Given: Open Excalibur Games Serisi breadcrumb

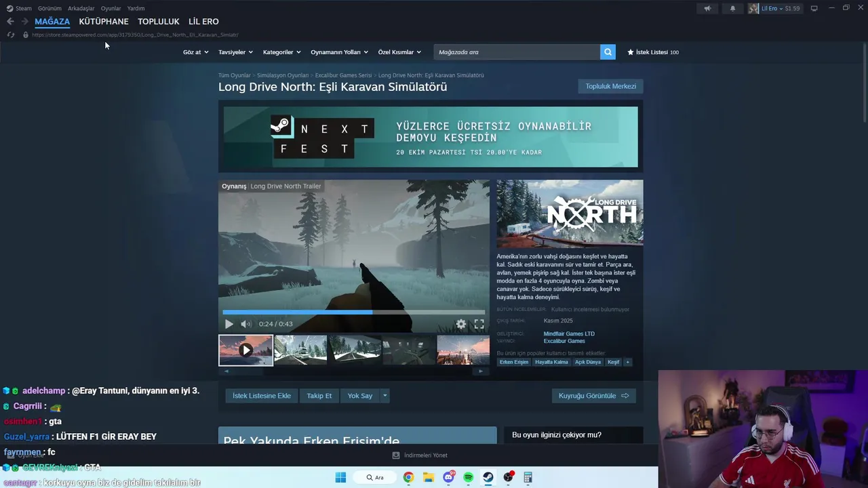Looking at the screenshot, I should 344,75.
